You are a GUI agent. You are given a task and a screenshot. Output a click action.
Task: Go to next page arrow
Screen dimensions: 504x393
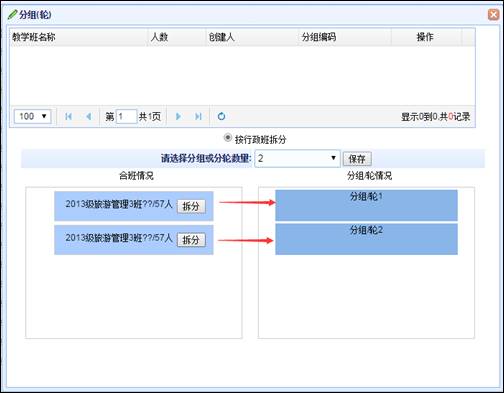click(178, 116)
